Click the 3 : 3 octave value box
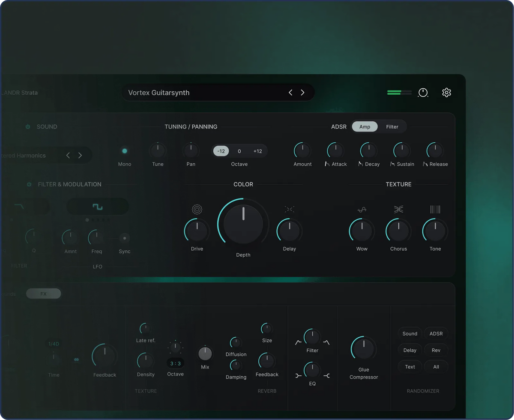The image size is (514, 420). point(176,363)
